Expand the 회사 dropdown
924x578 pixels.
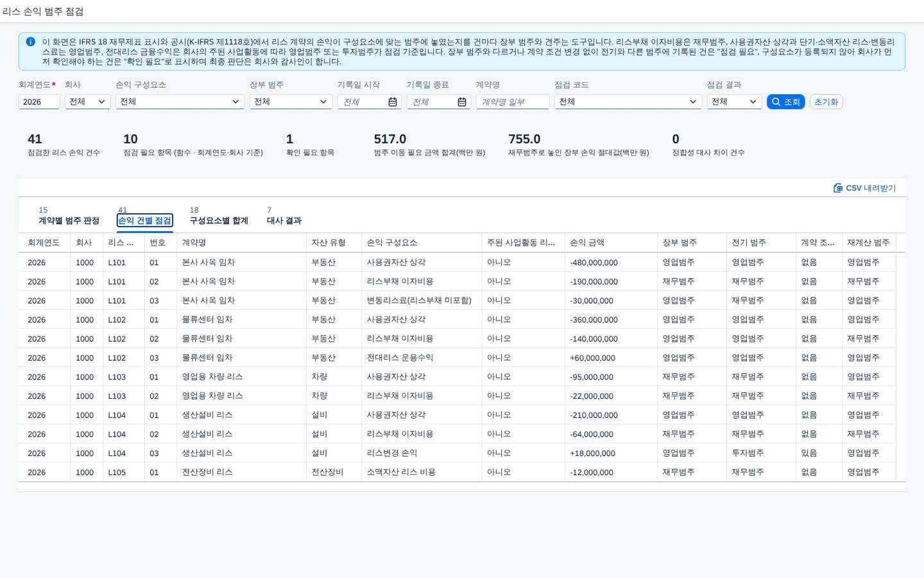[x=88, y=102]
